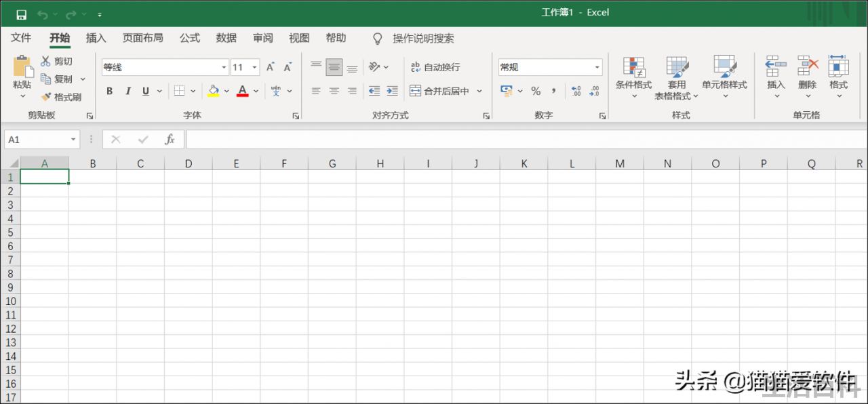Toggle bottom align icon

pyautogui.click(x=352, y=67)
